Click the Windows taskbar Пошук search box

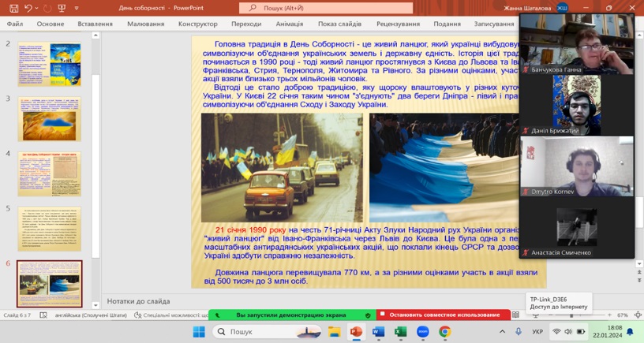click(268, 331)
